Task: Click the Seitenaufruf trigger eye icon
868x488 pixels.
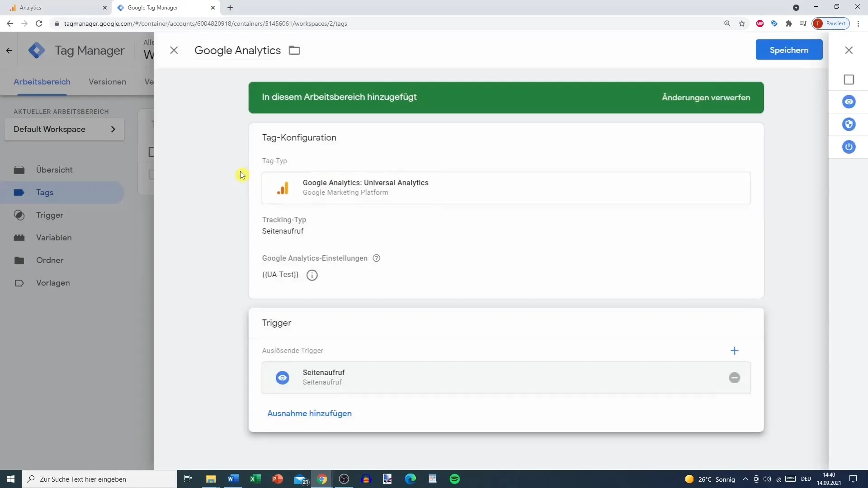Action: coord(283,378)
